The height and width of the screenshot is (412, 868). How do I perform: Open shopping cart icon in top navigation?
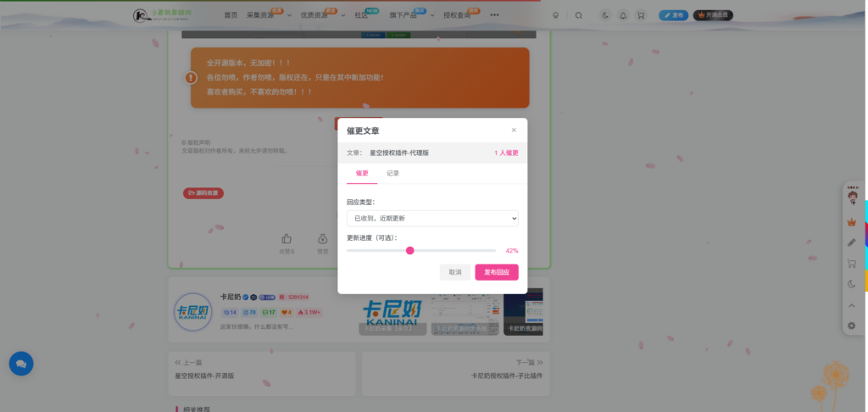coord(640,15)
